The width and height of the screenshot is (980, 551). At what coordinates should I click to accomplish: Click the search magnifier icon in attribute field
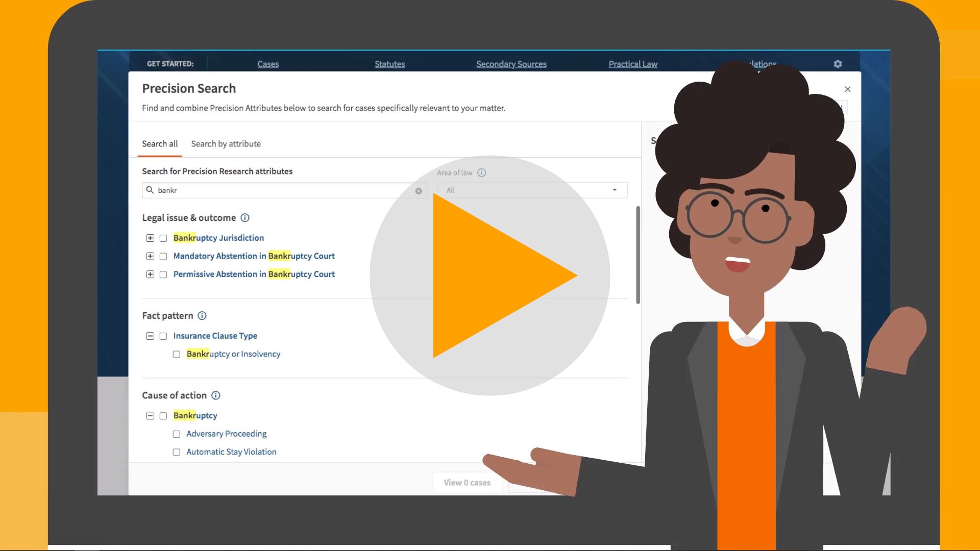click(150, 190)
